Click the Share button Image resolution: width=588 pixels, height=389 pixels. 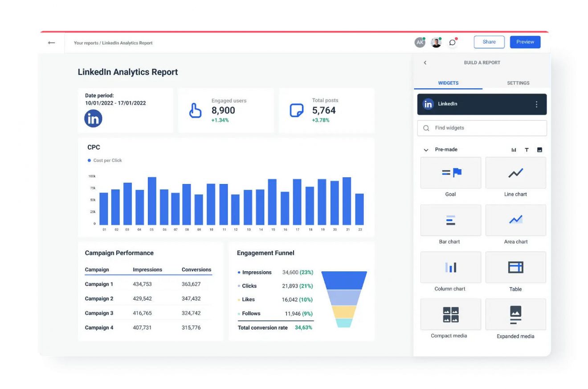489,42
